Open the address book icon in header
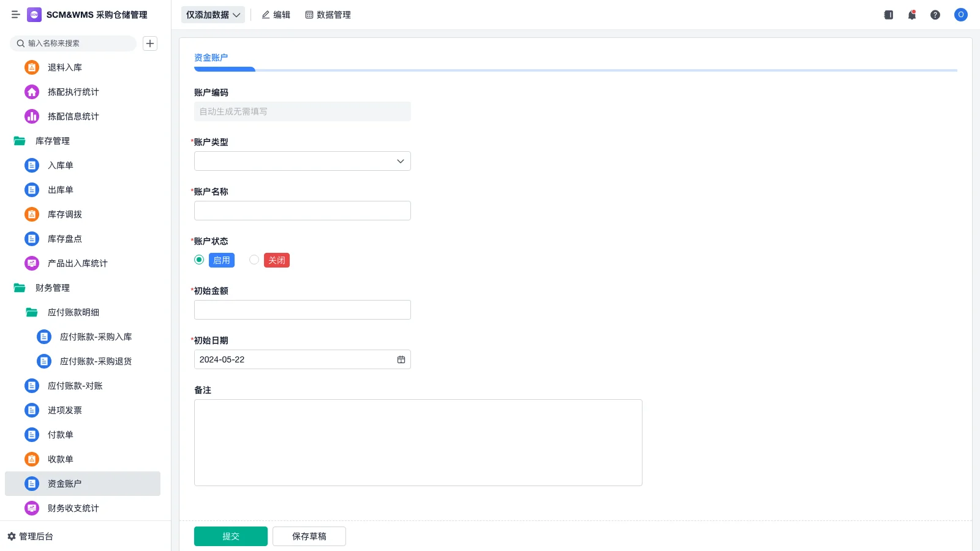 point(889,15)
